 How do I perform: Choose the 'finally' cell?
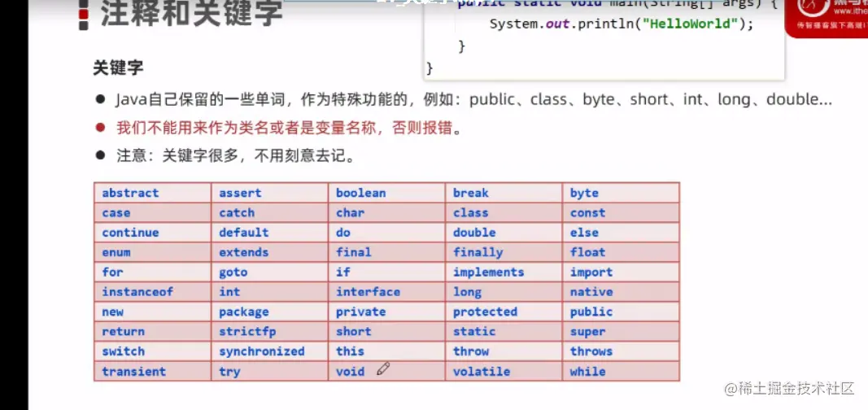click(504, 253)
